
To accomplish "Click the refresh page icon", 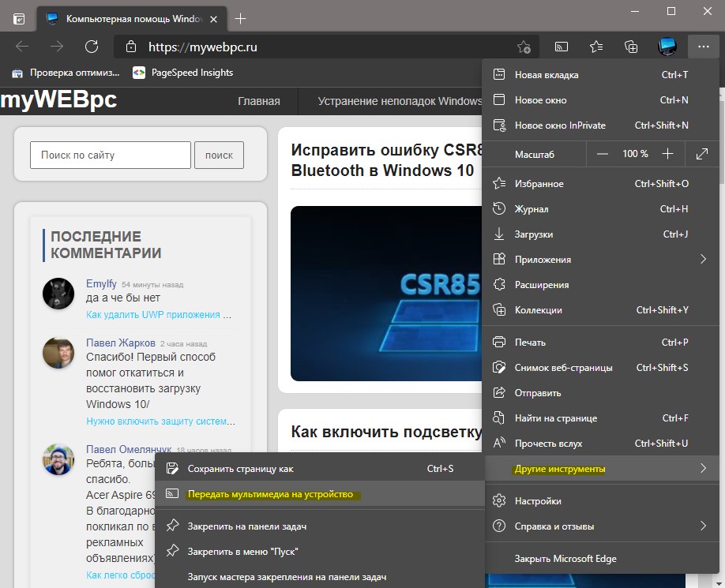I will (x=92, y=47).
